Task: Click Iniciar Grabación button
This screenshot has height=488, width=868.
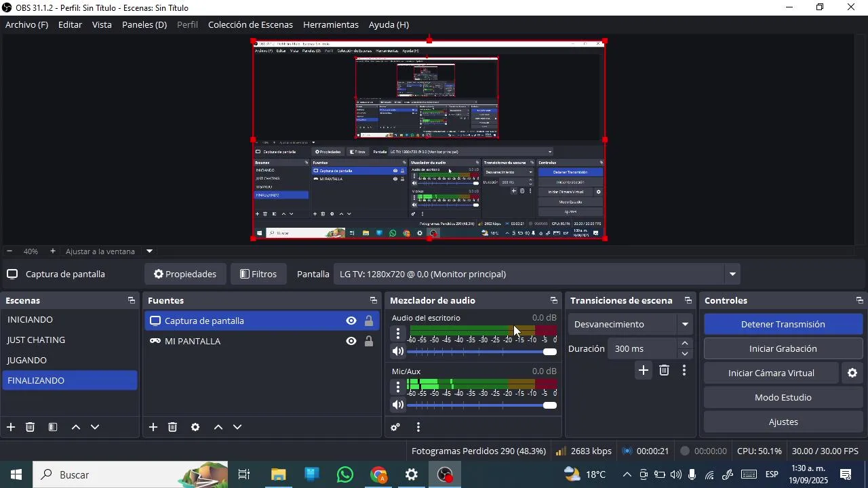Action: pyautogui.click(x=783, y=348)
